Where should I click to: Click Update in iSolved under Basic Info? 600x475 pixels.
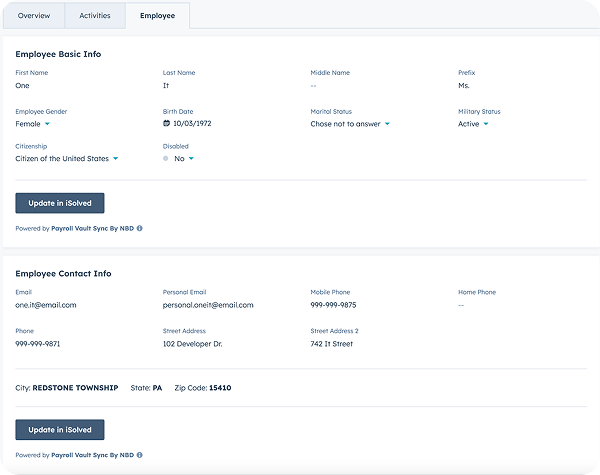(x=60, y=203)
